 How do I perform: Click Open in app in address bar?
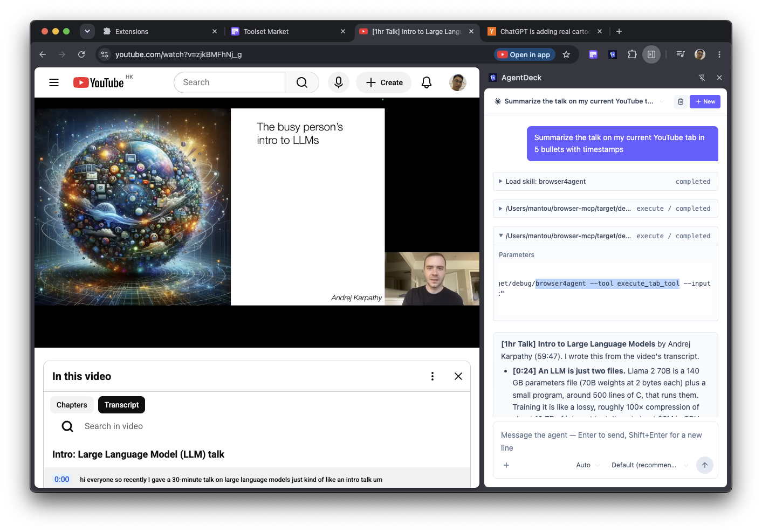point(525,54)
